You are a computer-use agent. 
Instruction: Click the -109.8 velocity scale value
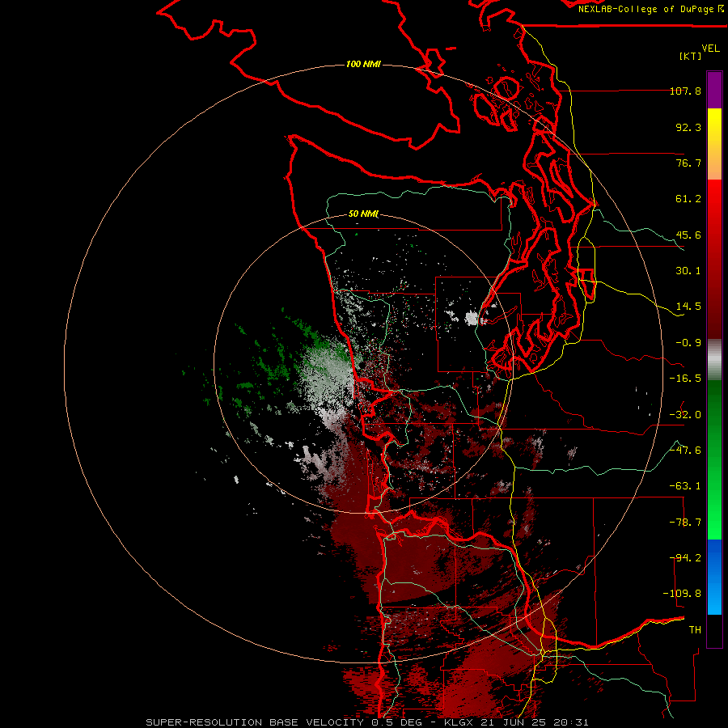[x=682, y=594]
